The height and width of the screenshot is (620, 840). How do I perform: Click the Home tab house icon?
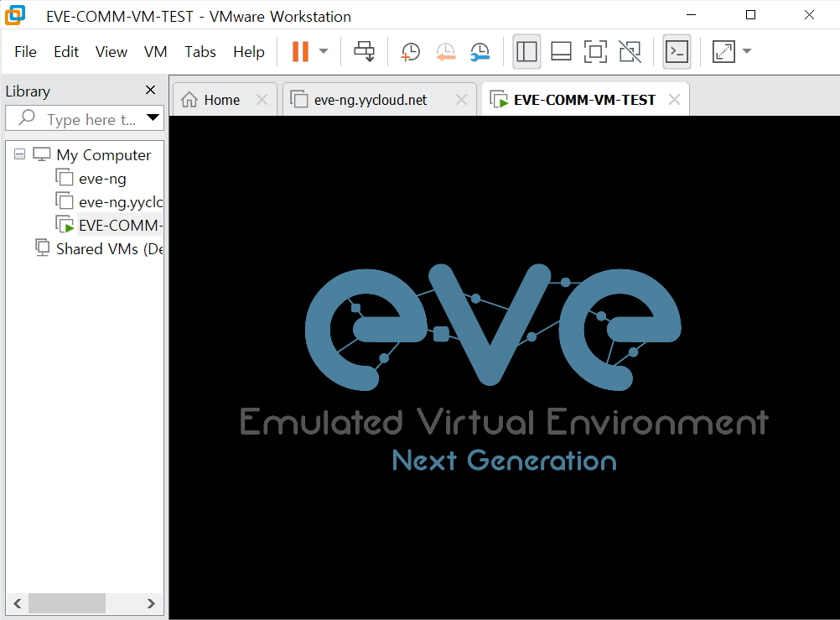pos(189,100)
